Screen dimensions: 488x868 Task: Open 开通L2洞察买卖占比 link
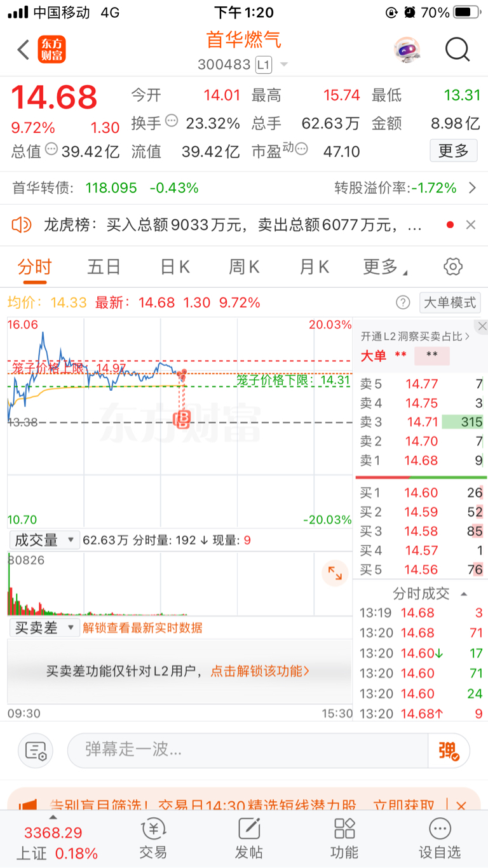416,336
